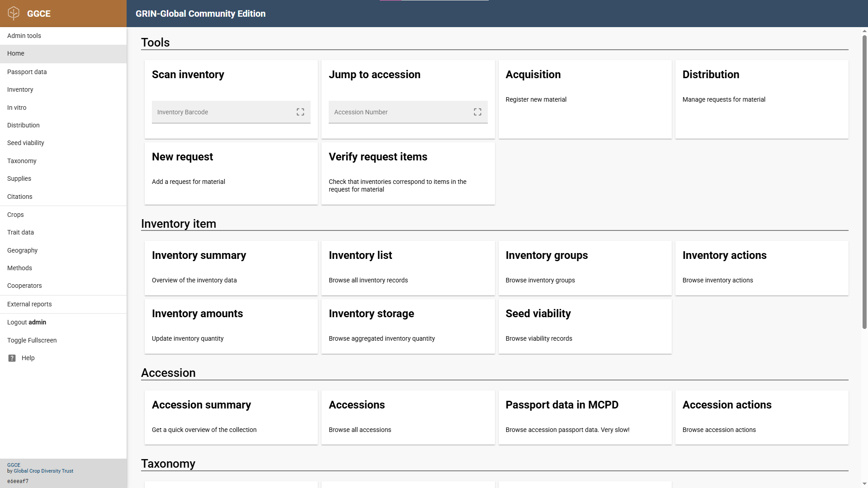The width and height of the screenshot is (868, 488).
Task: Go to External reports
Action: [29, 304]
